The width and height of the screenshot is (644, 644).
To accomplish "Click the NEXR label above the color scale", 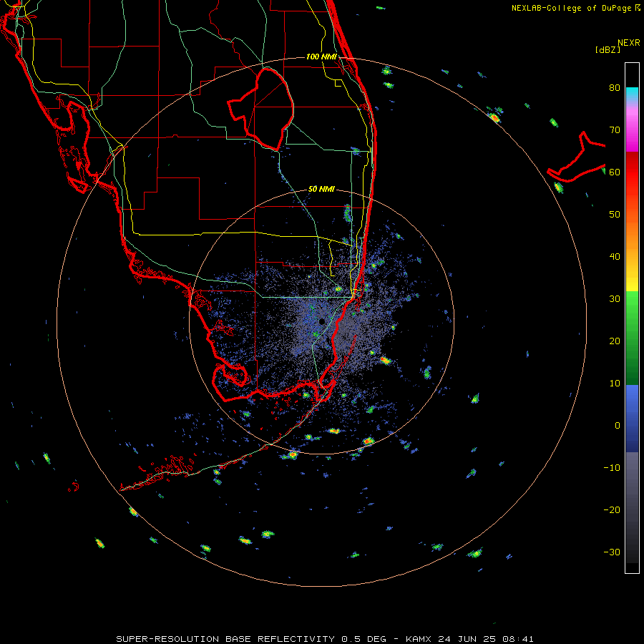I will point(629,43).
